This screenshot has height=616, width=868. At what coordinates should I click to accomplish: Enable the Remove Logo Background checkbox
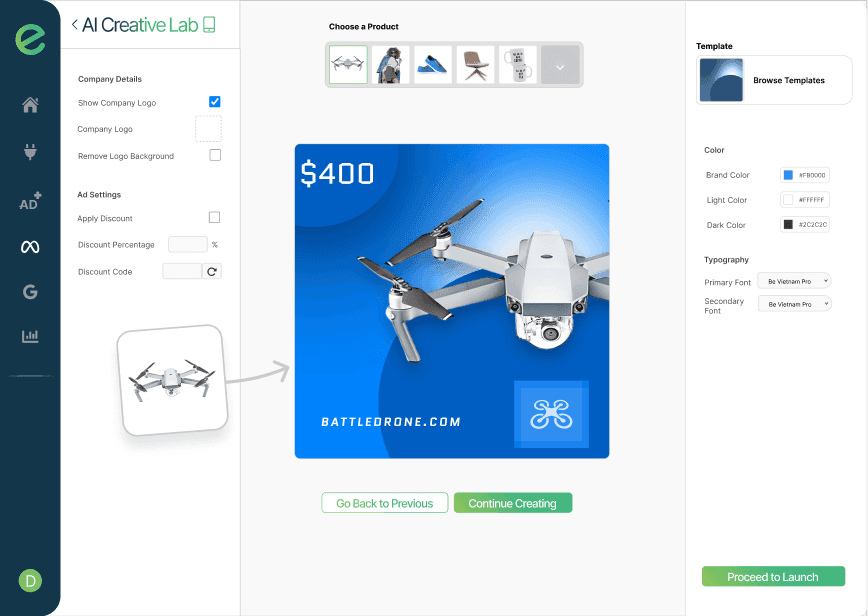pyautogui.click(x=214, y=155)
